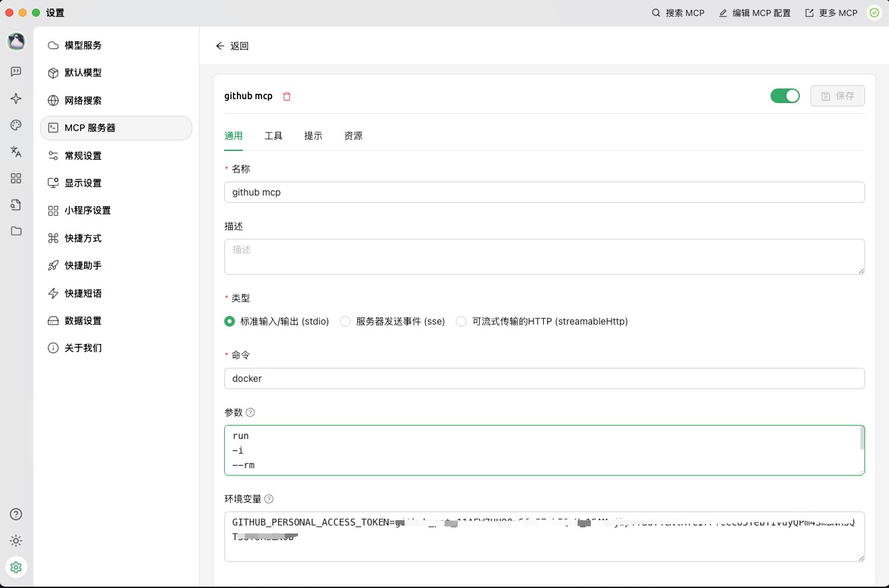Click the user avatar in the sidebar
Image resolution: width=889 pixels, height=588 pixels.
pos(16,42)
